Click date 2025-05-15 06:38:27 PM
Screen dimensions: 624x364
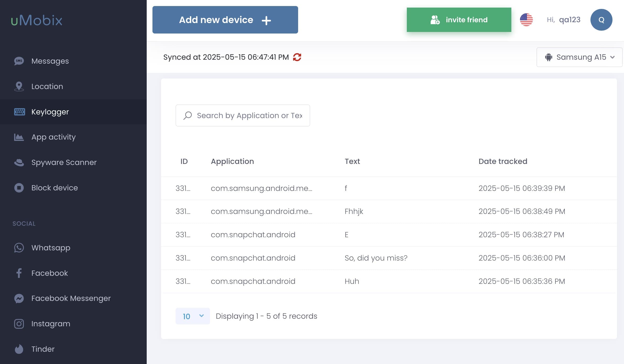pos(521,235)
